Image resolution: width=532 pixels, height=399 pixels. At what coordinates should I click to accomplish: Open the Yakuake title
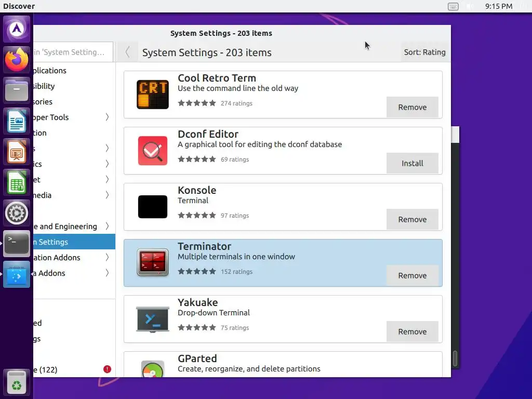coord(198,302)
